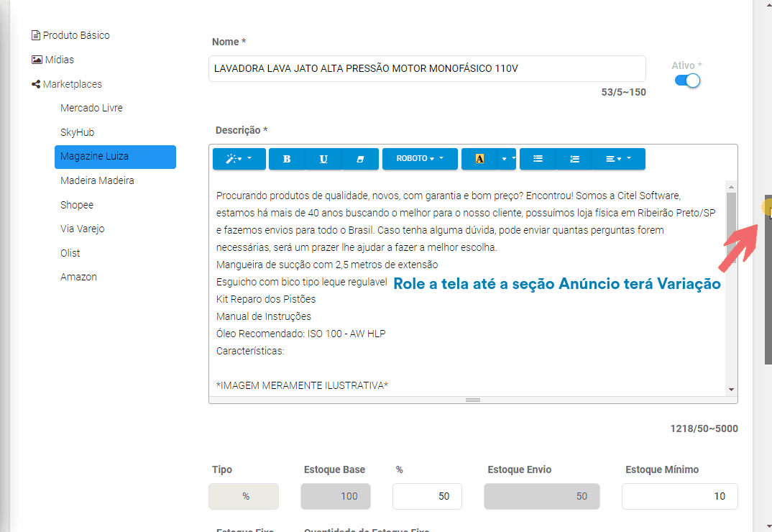Open the Mídias section
Screen dimensions: 772x532
[x=52, y=60]
